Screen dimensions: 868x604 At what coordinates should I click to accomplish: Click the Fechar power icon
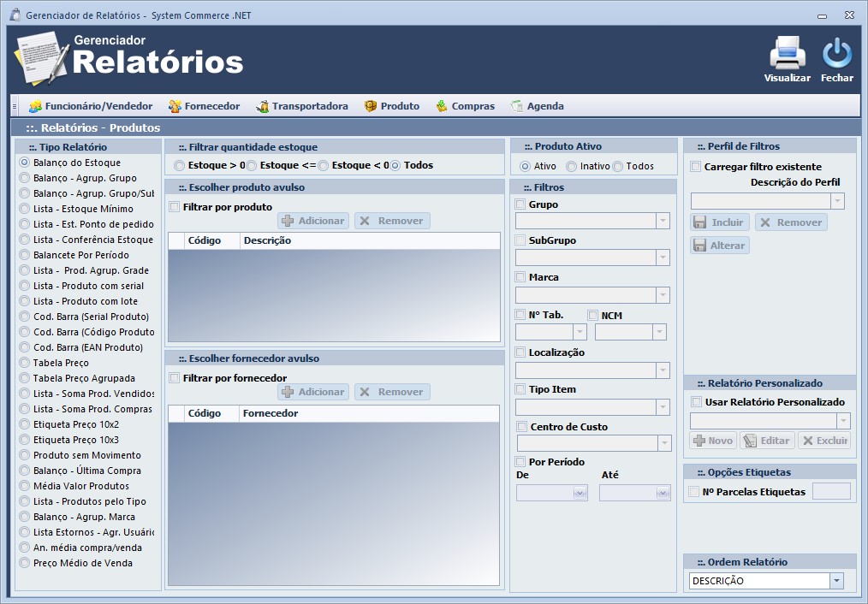point(836,53)
